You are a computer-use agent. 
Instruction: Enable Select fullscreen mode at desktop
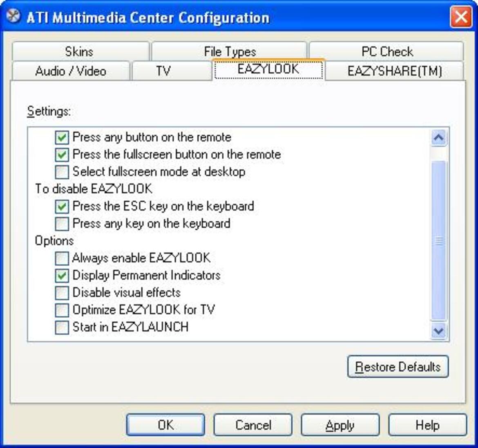[62, 172]
